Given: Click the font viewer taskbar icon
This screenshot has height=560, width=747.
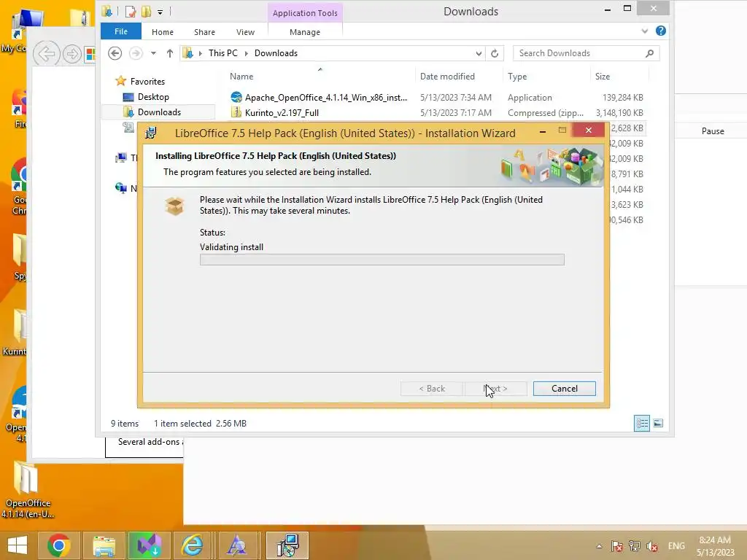Looking at the screenshot, I should (237, 545).
